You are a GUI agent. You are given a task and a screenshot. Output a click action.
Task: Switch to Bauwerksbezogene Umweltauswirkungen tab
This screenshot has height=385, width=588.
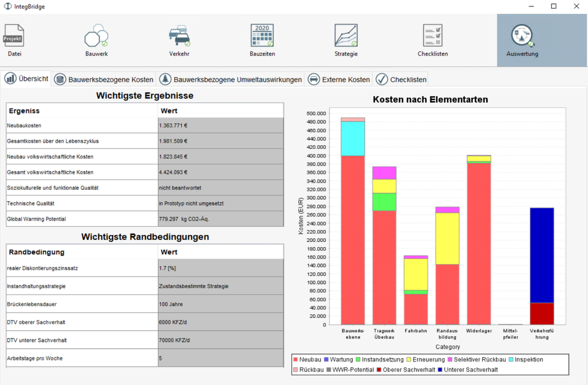pyautogui.click(x=230, y=80)
